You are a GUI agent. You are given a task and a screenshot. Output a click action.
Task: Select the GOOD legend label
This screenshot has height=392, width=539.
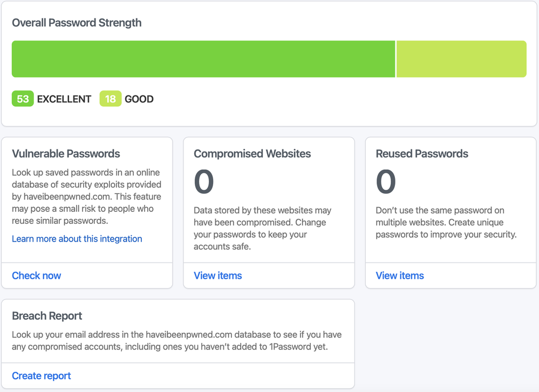[x=139, y=99]
